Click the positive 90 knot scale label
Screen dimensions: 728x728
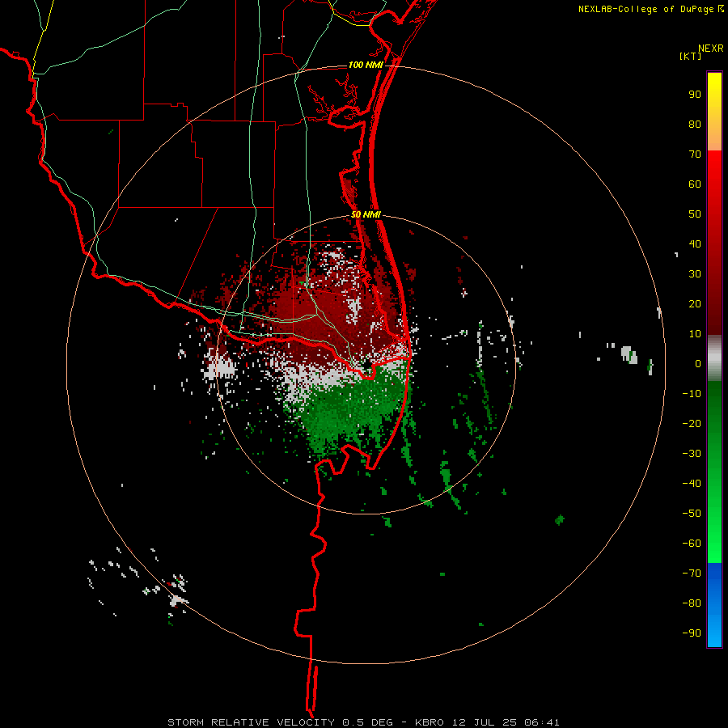[695, 95]
